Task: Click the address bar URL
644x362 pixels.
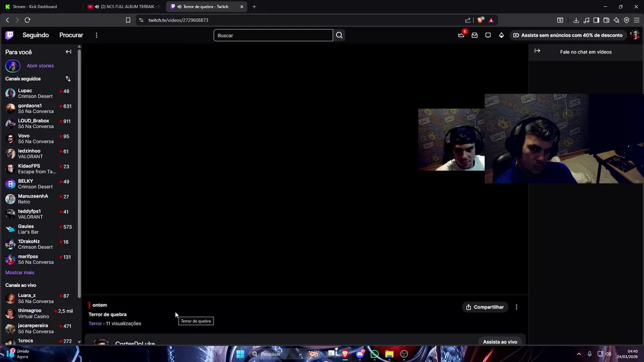Action: 178,20
